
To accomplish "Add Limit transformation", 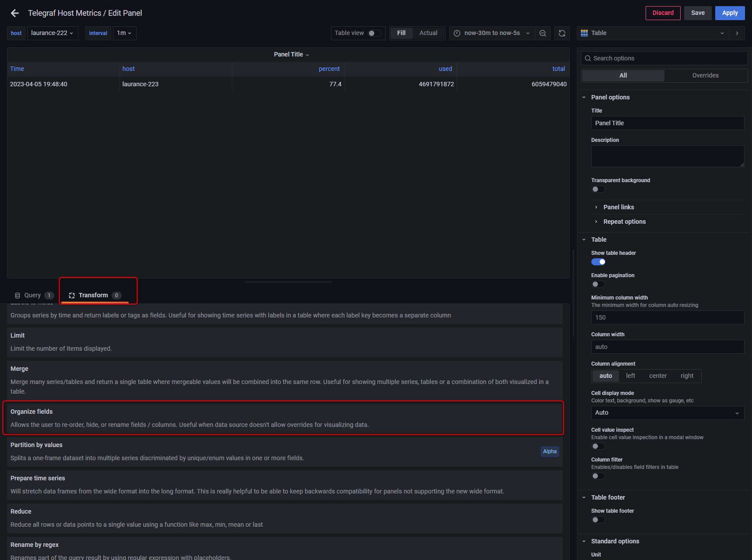I will (x=285, y=342).
